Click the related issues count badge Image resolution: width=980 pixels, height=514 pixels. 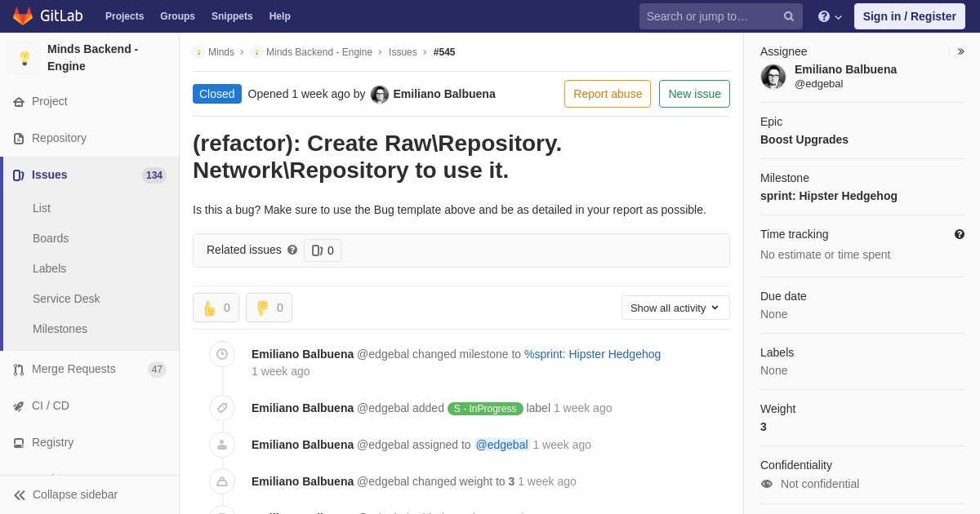tap(323, 250)
